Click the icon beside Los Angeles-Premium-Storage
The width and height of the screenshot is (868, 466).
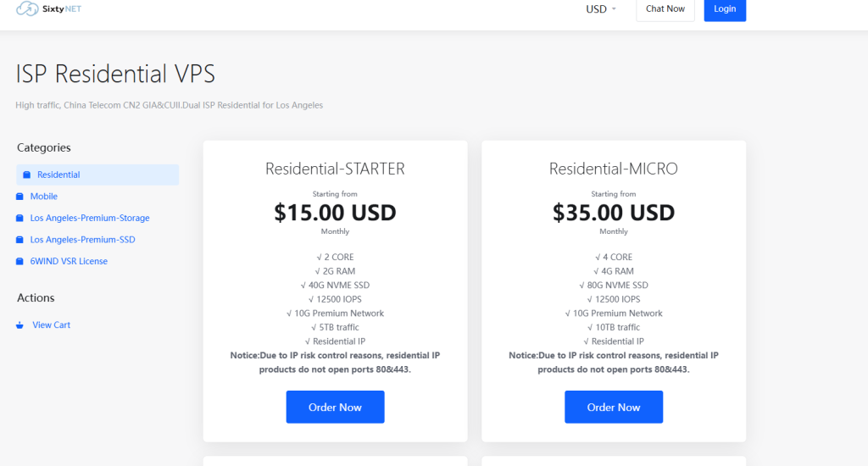[x=19, y=219]
